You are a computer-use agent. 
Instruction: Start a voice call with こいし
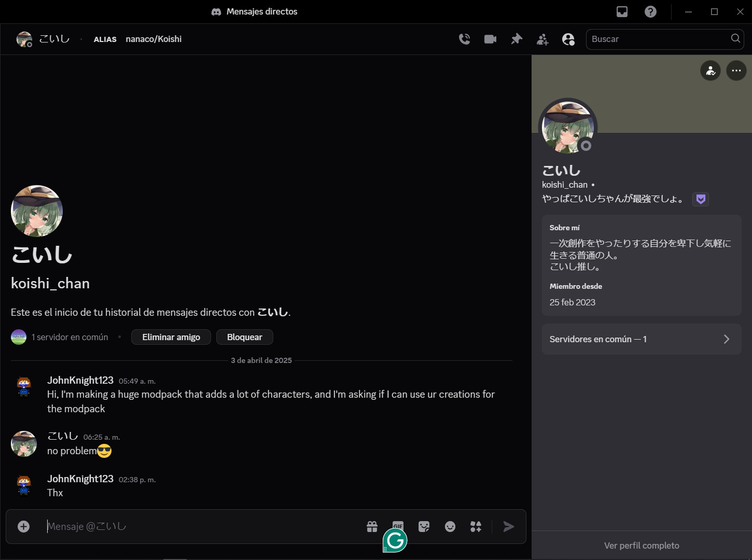tap(464, 39)
